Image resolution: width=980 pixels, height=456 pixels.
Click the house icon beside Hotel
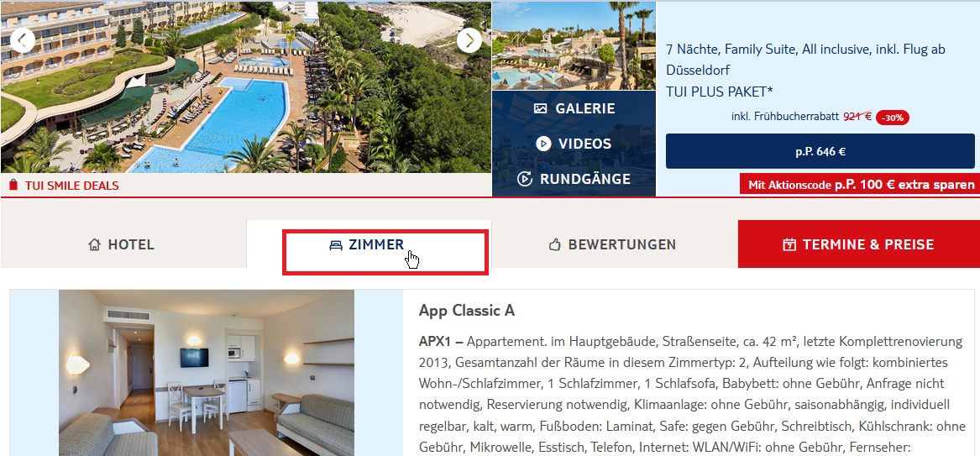(94, 244)
